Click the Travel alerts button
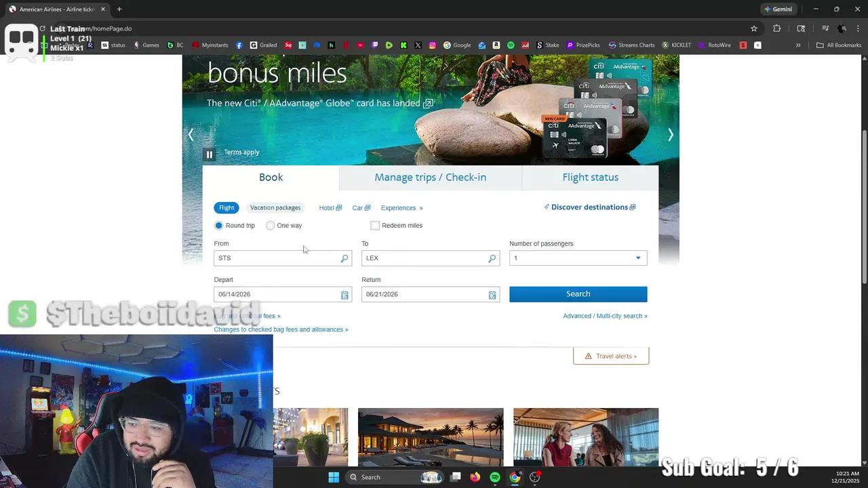 click(611, 356)
